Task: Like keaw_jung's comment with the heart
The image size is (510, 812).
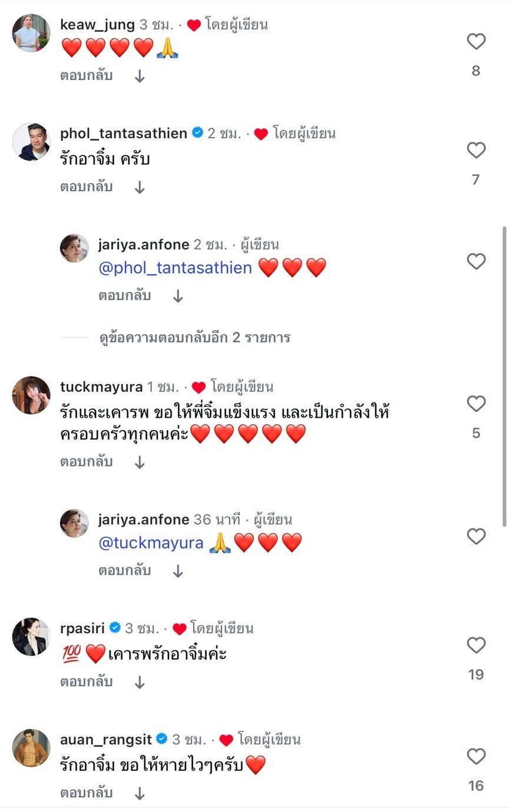Action: click(x=476, y=42)
